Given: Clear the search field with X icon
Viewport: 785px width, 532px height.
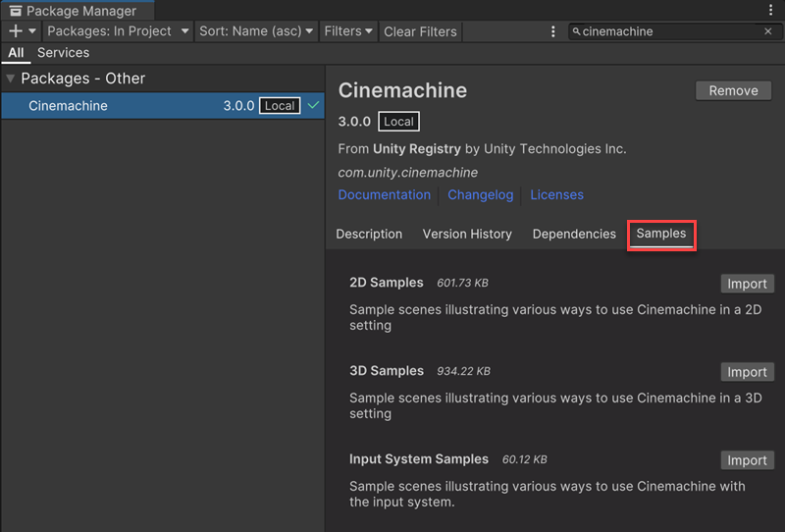Looking at the screenshot, I should coord(768,31).
